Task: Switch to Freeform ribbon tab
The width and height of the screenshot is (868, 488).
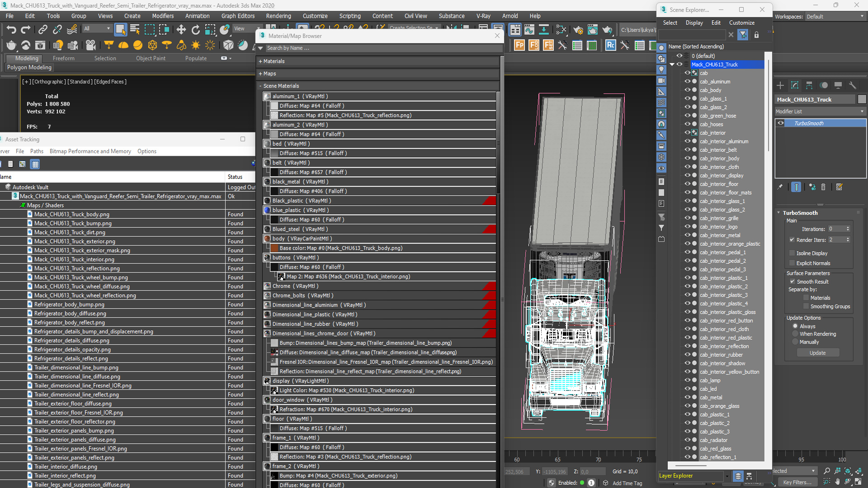Action: pyautogui.click(x=63, y=58)
